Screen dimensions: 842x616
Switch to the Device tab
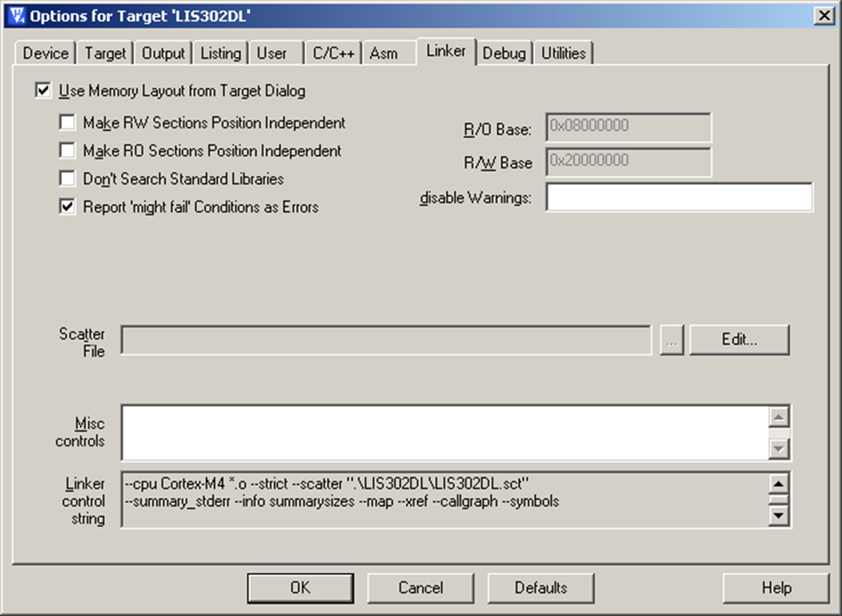[45, 53]
